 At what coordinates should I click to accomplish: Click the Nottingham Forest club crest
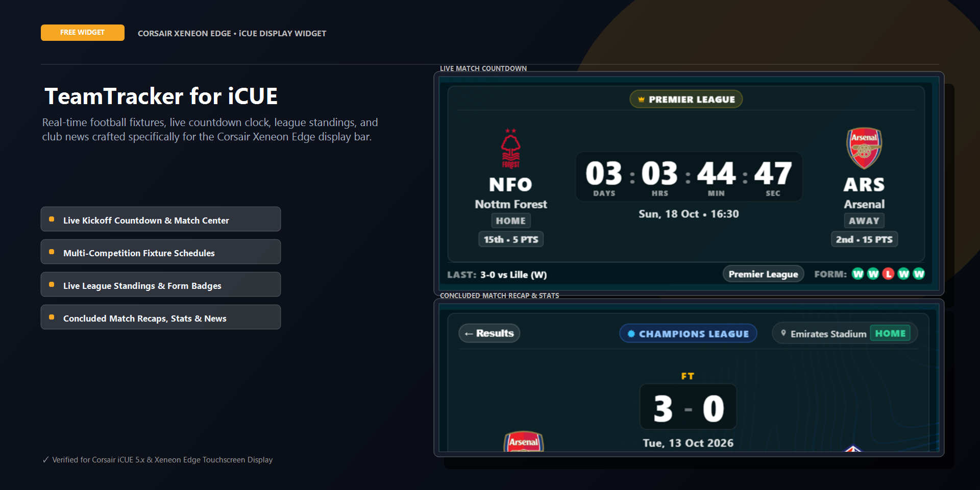[x=510, y=148]
